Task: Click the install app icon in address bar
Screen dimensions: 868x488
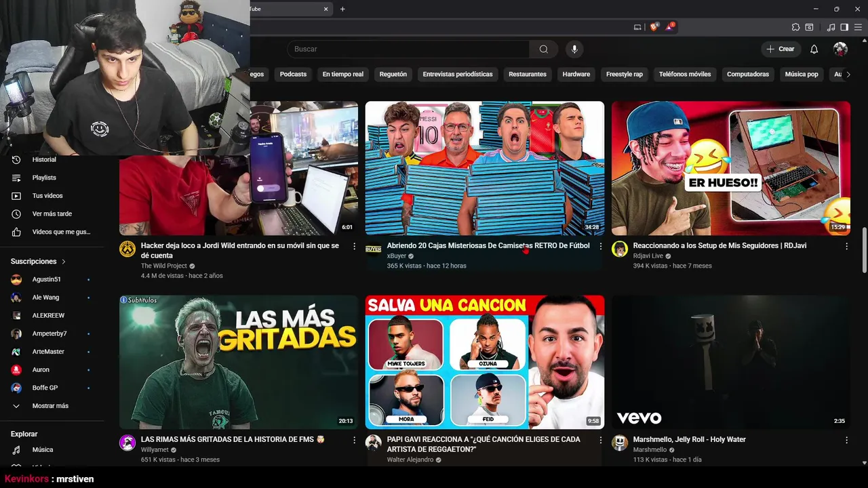Action: tap(637, 27)
